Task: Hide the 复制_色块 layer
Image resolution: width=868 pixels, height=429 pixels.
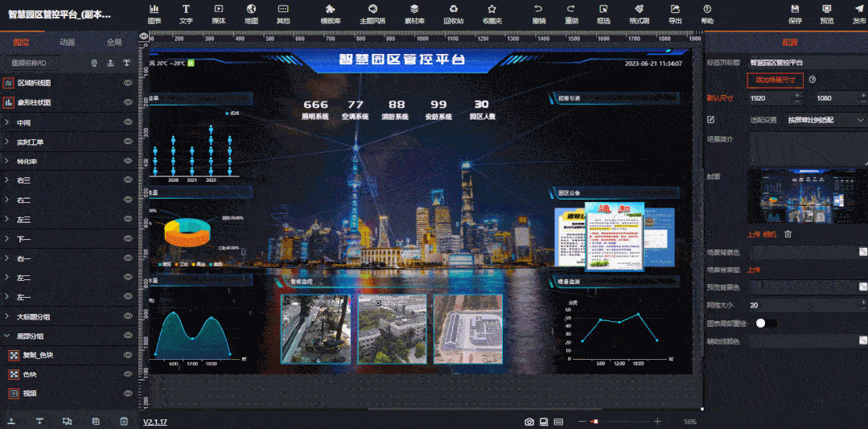Action: click(128, 356)
